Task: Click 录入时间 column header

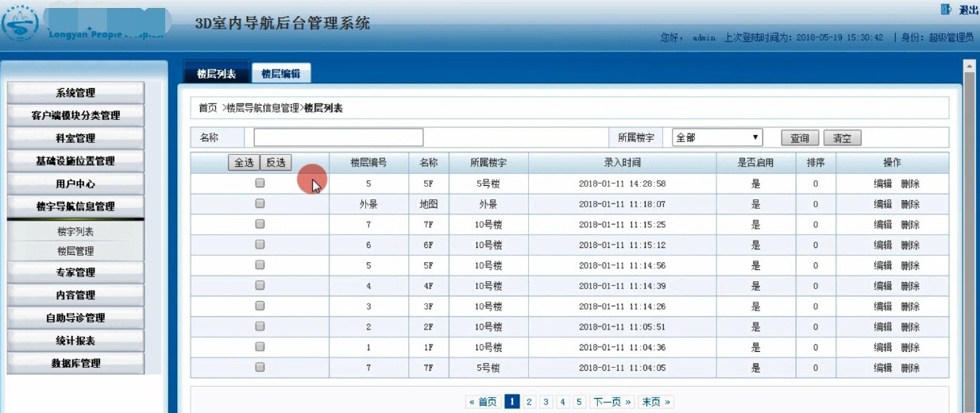Action: tap(622, 163)
